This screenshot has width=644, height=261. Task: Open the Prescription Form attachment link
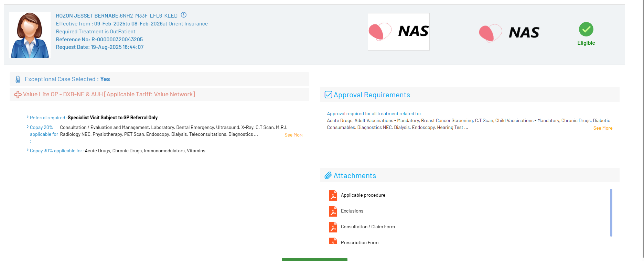click(359, 242)
